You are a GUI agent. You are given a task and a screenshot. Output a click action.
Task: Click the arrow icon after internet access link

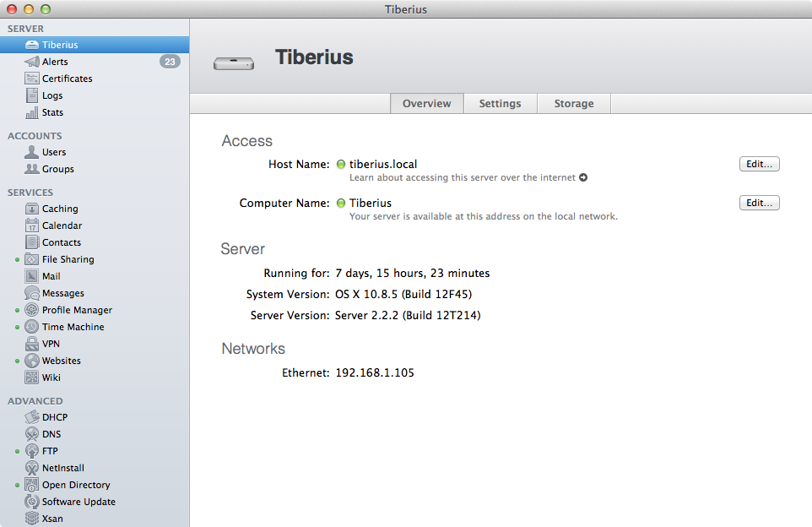point(583,177)
